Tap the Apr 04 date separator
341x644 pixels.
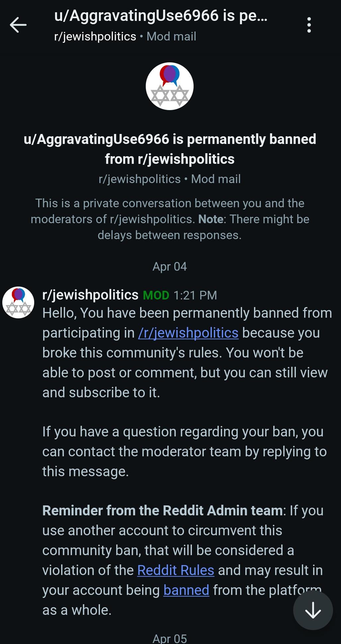170,267
